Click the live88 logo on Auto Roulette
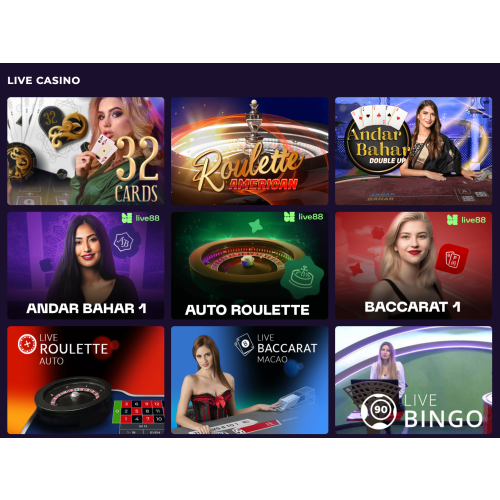The height and width of the screenshot is (500, 500). coord(304,217)
